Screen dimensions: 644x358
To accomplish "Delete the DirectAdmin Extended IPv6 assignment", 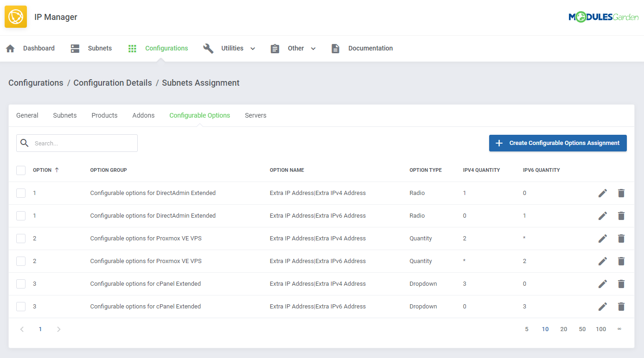I will pyautogui.click(x=621, y=215).
